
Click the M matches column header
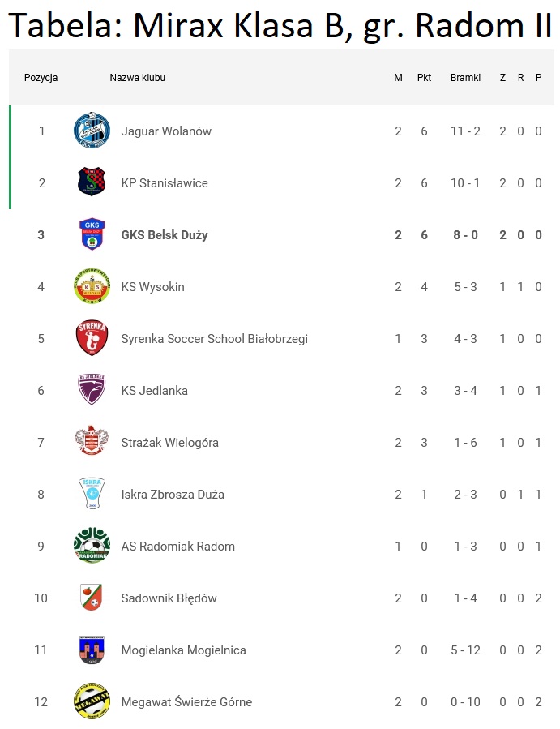(398, 78)
